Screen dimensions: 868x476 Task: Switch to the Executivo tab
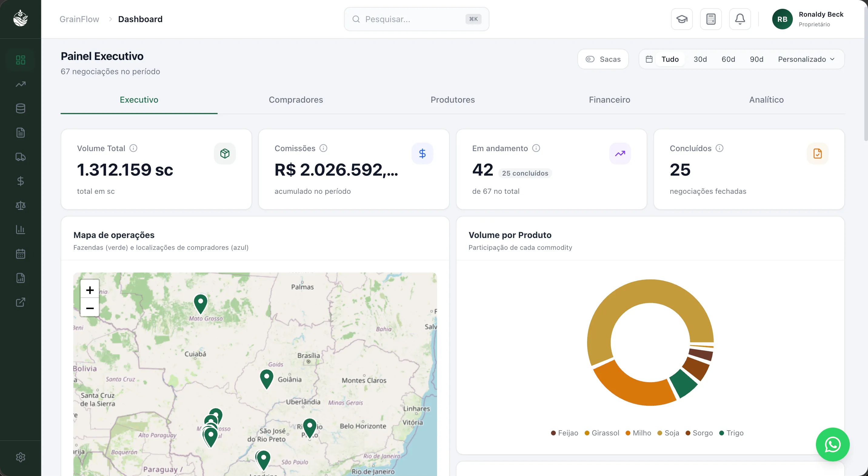[139, 100]
